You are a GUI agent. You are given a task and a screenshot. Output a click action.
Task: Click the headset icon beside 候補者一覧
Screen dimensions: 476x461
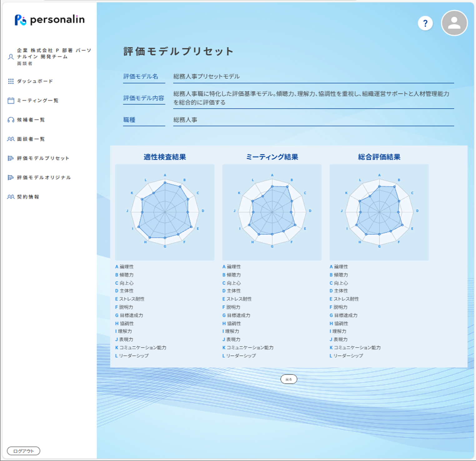10,119
